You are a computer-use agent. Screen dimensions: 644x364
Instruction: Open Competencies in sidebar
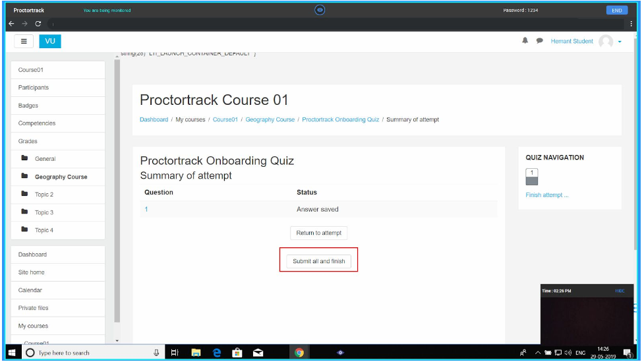(58, 123)
